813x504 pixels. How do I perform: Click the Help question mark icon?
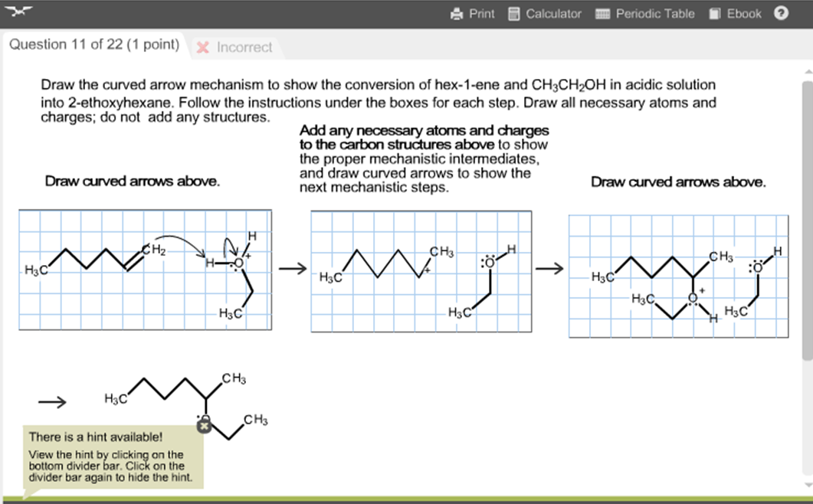(781, 13)
